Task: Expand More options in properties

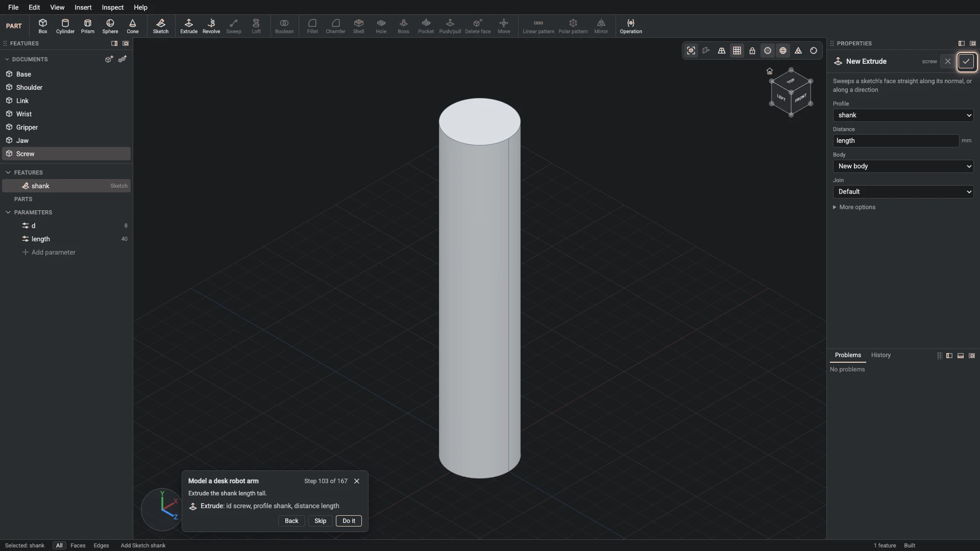Action: [x=854, y=207]
